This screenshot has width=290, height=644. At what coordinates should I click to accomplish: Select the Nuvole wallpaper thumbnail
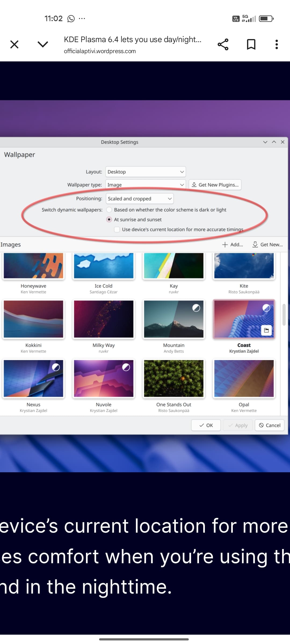[x=104, y=378]
